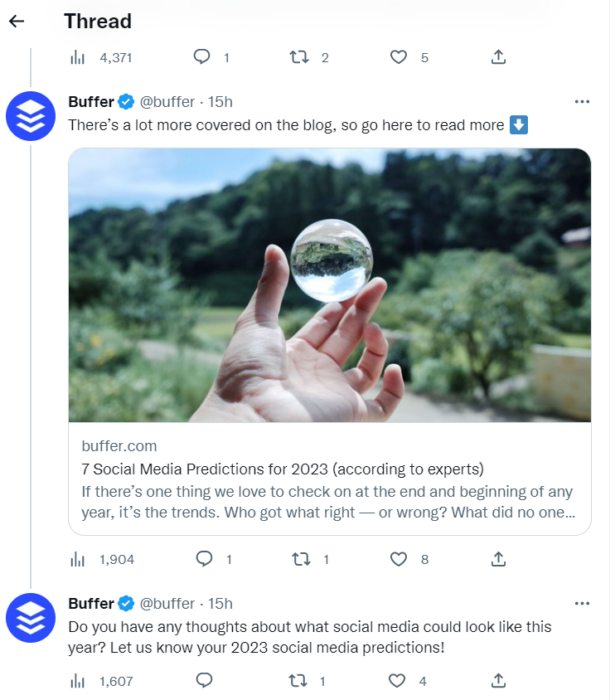Reply to the predictions question tweet
The image size is (615, 700).
pos(203,681)
